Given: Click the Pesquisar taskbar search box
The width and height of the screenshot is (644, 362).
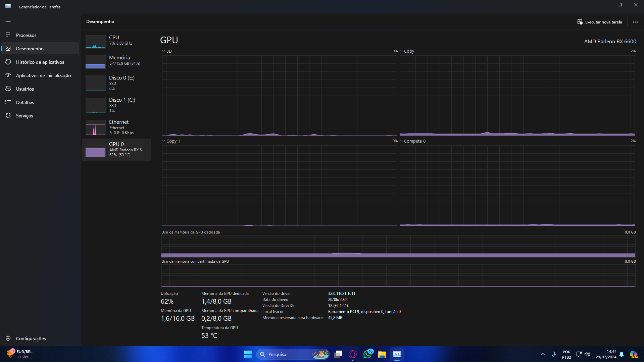Looking at the screenshot, I should pos(293,354).
